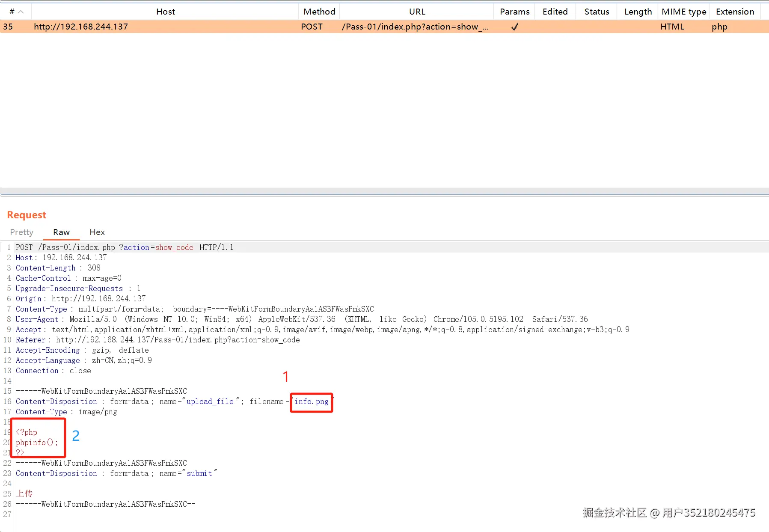
Task: Click the POST method cell in row 35
Action: point(312,27)
